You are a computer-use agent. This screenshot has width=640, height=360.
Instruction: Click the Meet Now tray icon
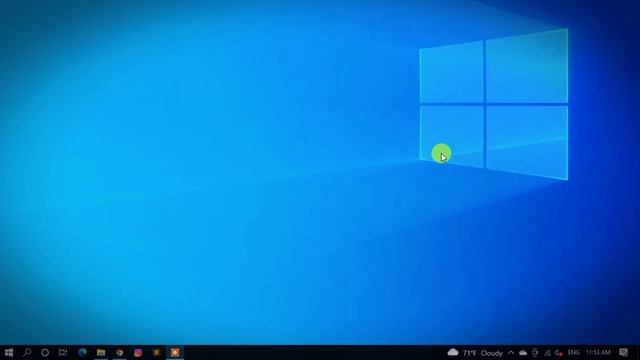pyautogui.click(x=535, y=353)
